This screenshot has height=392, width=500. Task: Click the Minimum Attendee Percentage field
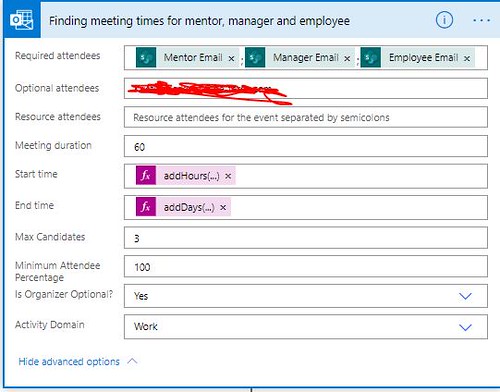306,266
